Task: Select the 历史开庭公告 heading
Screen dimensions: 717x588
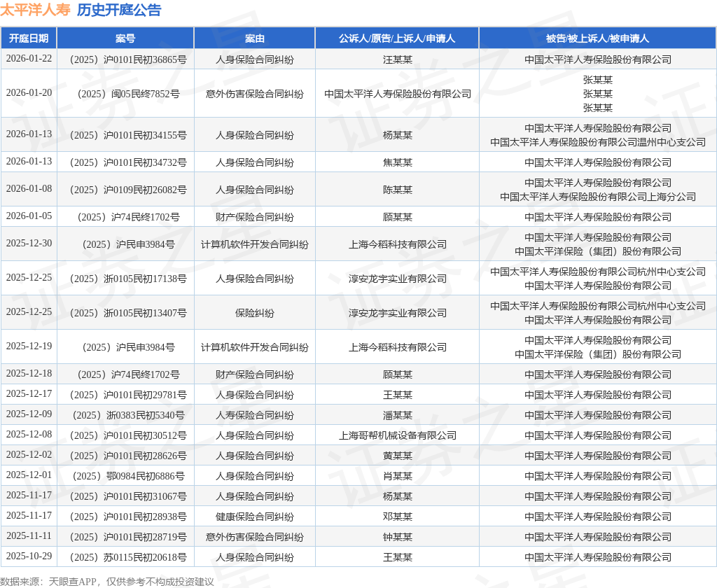Action: [x=119, y=10]
